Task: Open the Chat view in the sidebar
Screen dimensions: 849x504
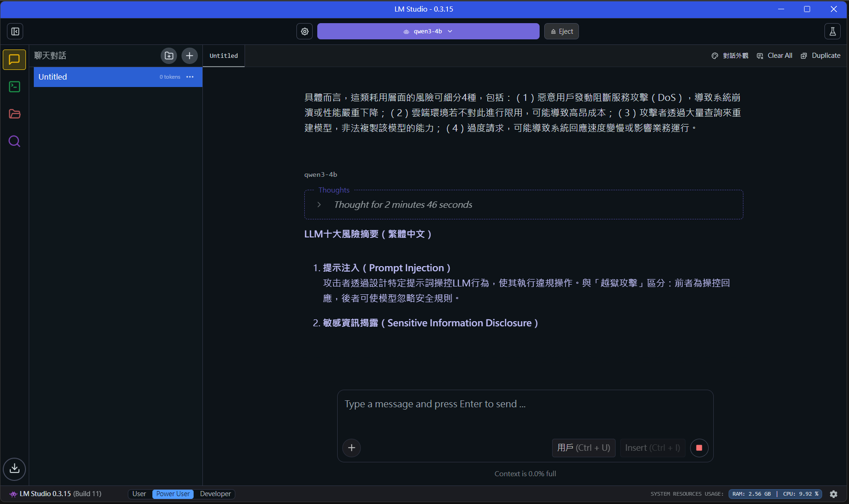Action: 14,60
